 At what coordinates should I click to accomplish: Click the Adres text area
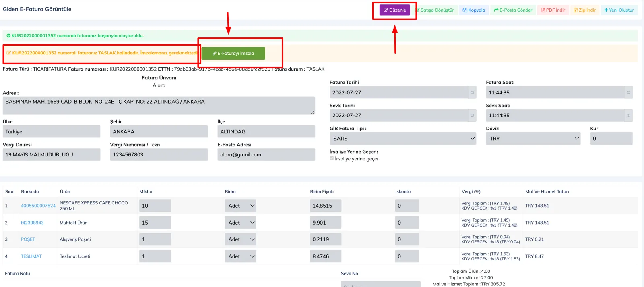(159, 106)
